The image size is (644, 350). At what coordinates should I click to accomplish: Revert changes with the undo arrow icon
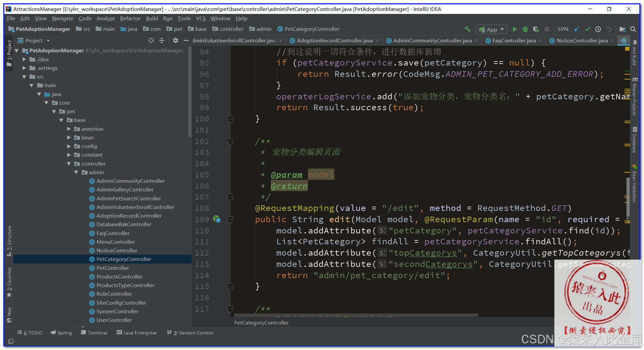(x=609, y=29)
